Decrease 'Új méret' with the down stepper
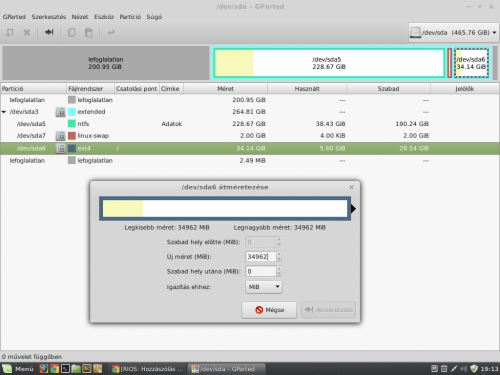This screenshot has height=375, width=500. point(279,259)
